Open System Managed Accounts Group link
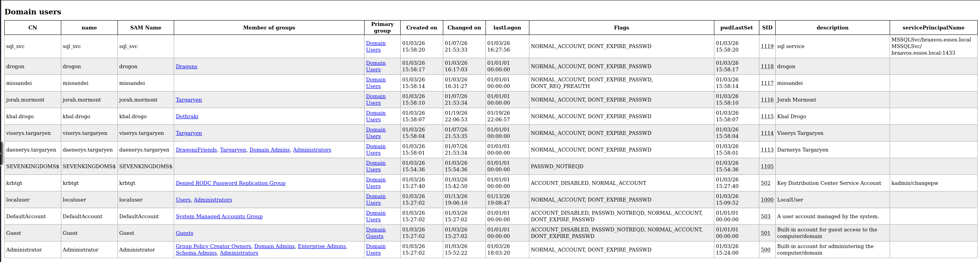The image size is (980, 262). (219, 216)
